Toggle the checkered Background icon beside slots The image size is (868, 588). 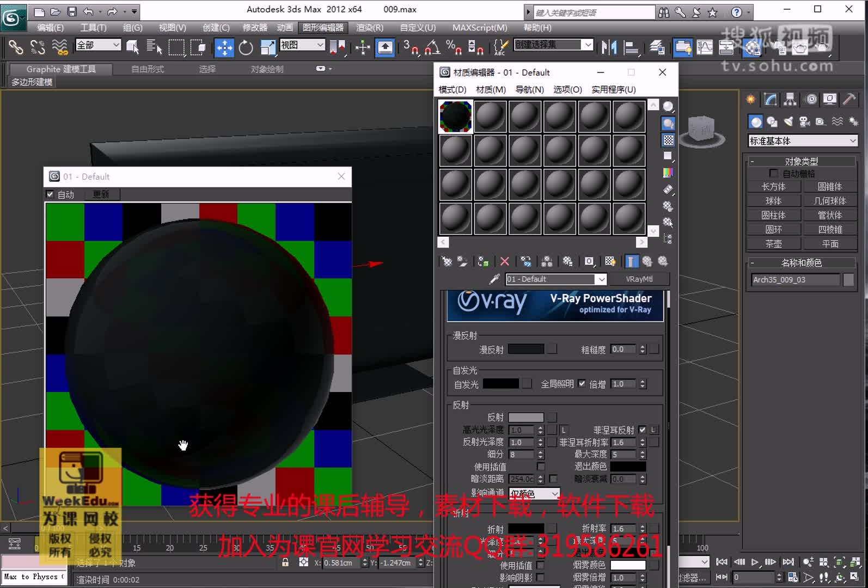(668, 140)
